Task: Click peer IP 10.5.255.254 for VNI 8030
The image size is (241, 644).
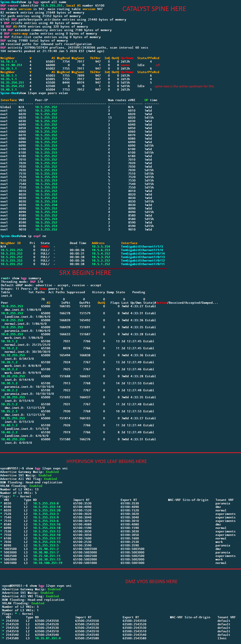Action: coord(46,205)
